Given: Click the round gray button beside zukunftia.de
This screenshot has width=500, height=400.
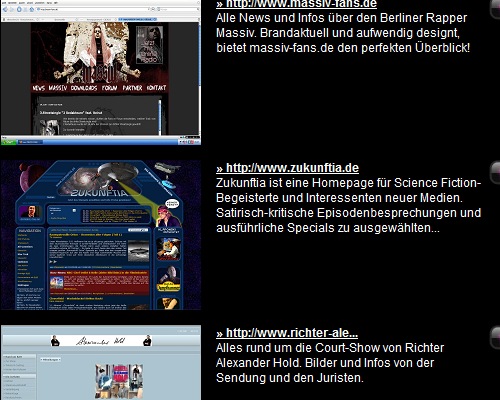Looking at the screenshot, I should 495,173.
